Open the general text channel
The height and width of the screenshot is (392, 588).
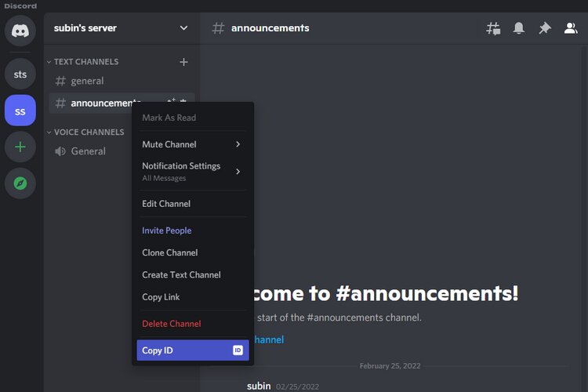pyautogui.click(x=122, y=81)
